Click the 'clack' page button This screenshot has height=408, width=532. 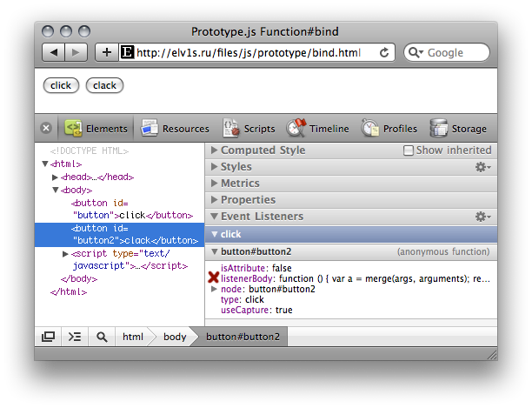click(104, 85)
